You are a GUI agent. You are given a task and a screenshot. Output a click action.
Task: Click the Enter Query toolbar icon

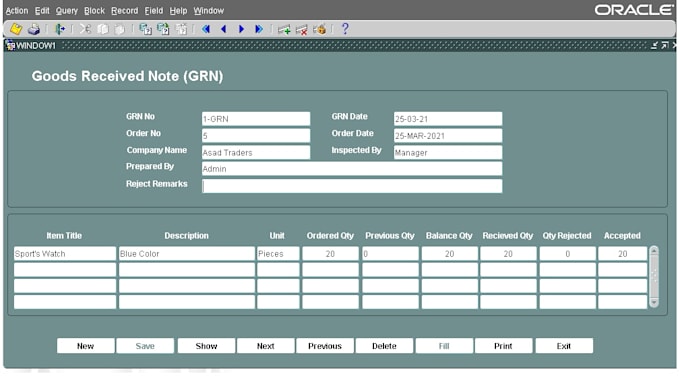[x=145, y=29]
